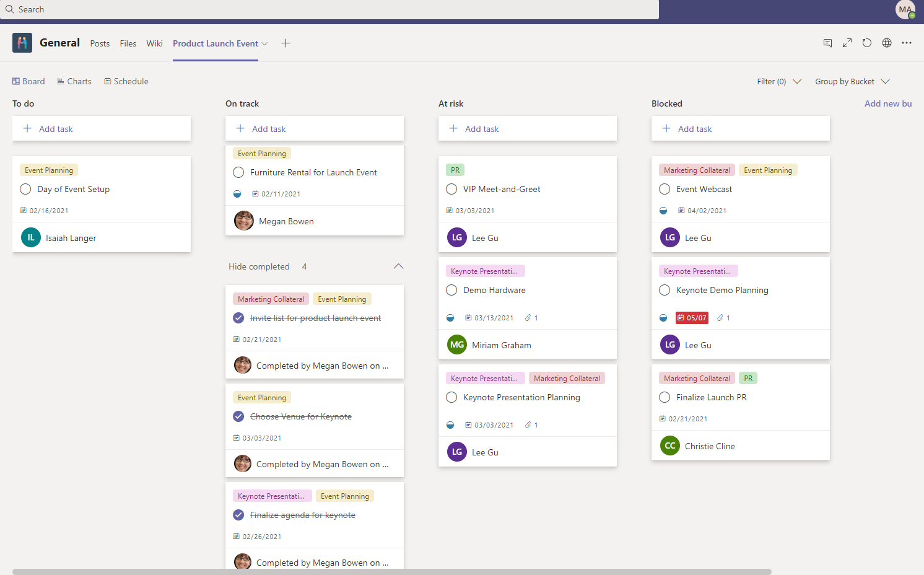Click the General team avatar icon
This screenshot has height=575, width=924.
tap(22, 43)
